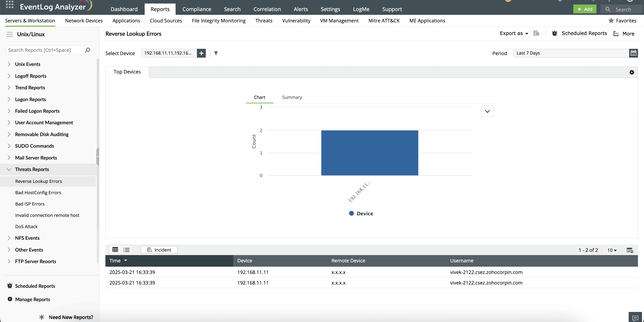Open the app grid launcher icon
Image resolution: width=644 pixels, height=322 pixels.
pyautogui.click(x=10, y=5)
